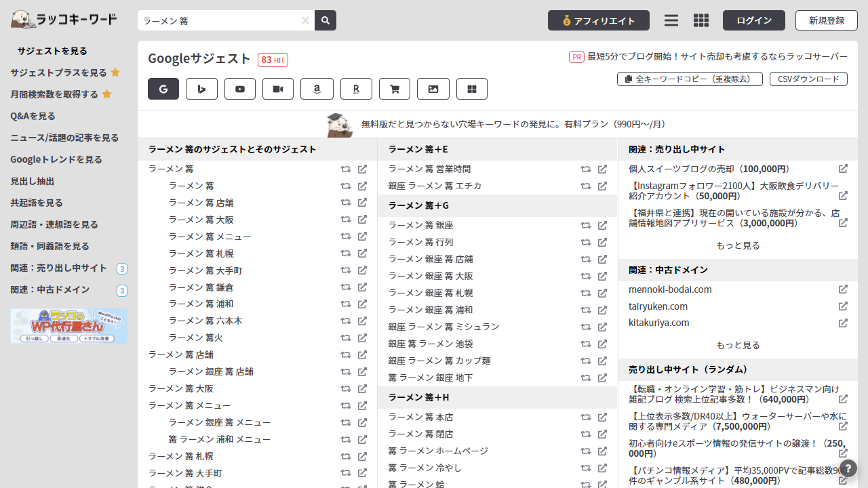Expand もっと見る under 売り出し中サイト
This screenshot has width=868, height=488.
coord(738,245)
